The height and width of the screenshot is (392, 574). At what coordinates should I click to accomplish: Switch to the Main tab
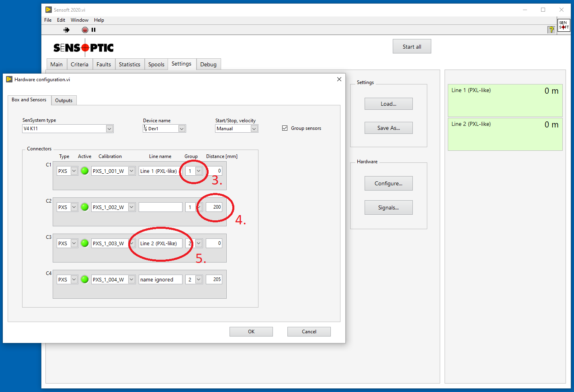pos(56,64)
